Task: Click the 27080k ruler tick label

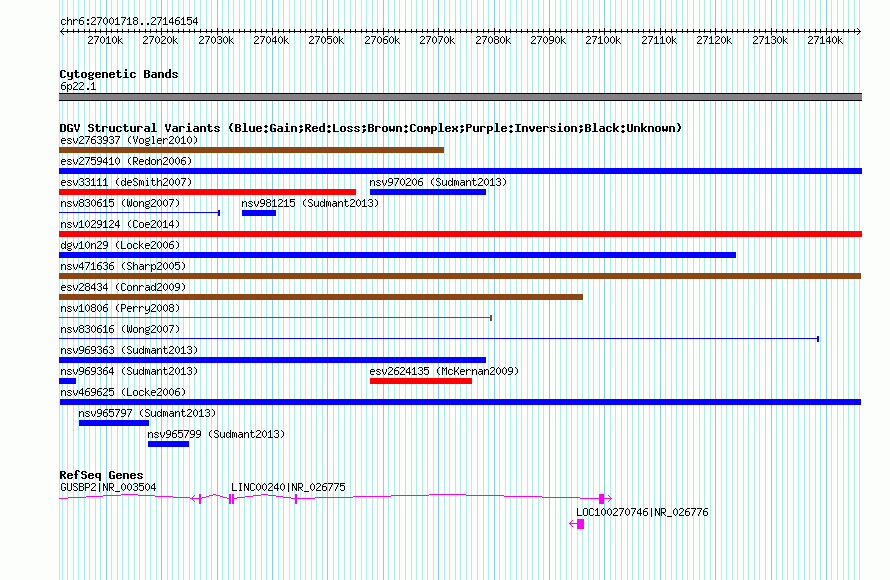Action: coord(493,40)
